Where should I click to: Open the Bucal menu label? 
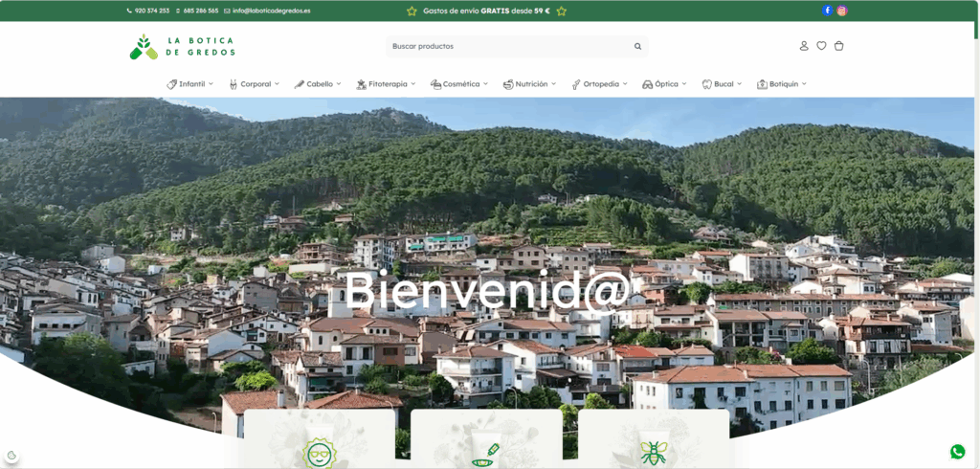pos(724,84)
